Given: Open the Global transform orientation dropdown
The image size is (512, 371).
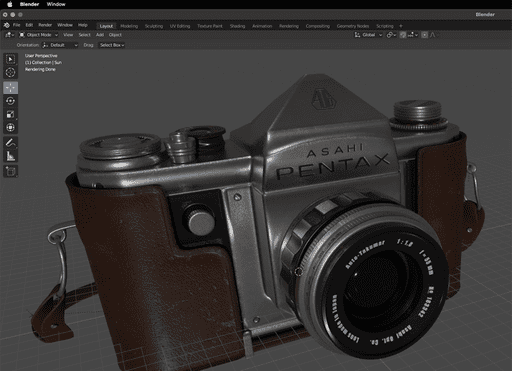Looking at the screenshot, I should pyautogui.click(x=368, y=35).
